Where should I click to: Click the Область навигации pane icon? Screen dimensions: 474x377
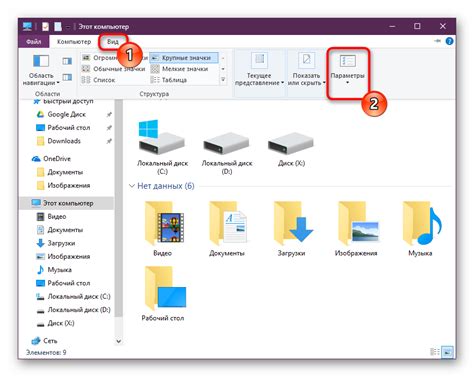click(41, 61)
